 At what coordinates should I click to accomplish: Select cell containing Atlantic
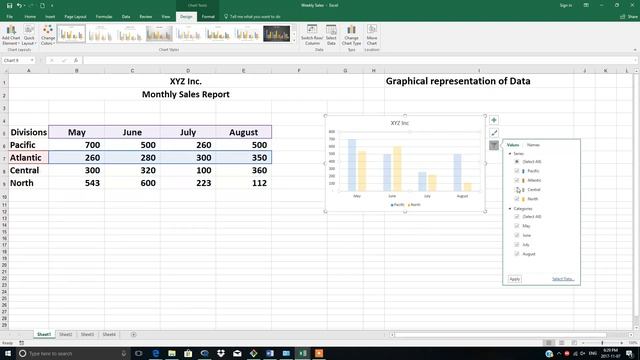pos(29,158)
